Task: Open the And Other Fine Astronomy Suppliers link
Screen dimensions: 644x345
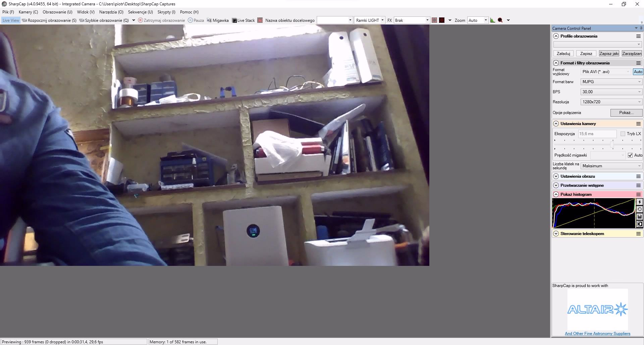Action: [x=597, y=334]
